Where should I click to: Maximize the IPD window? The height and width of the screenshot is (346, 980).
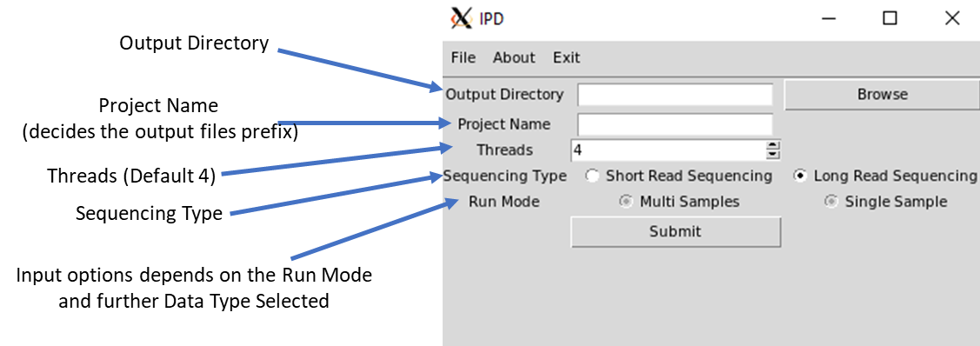click(890, 19)
